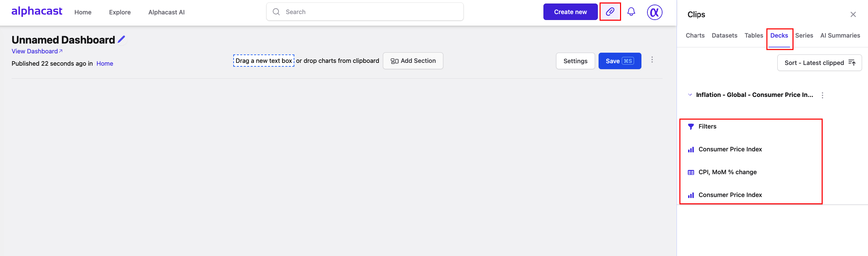Open dashboard more options menu
This screenshot has height=256, width=868.
tap(652, 60)
